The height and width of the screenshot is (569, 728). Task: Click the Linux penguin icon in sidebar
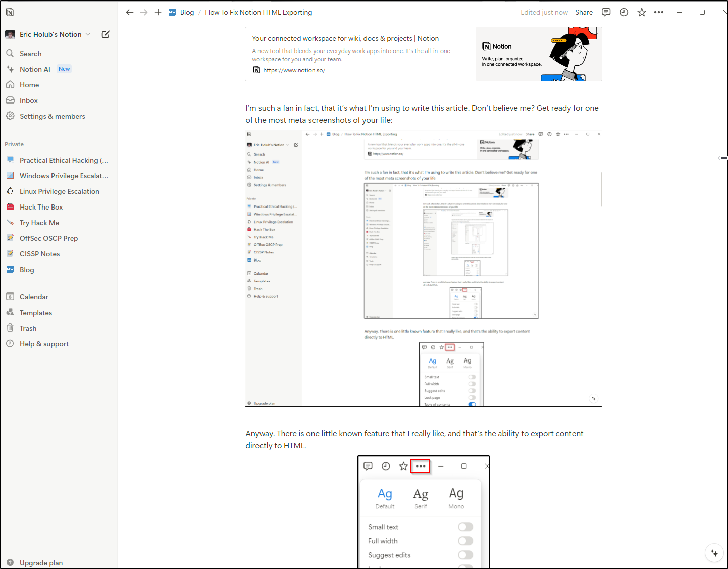click(x=10, y=191)
